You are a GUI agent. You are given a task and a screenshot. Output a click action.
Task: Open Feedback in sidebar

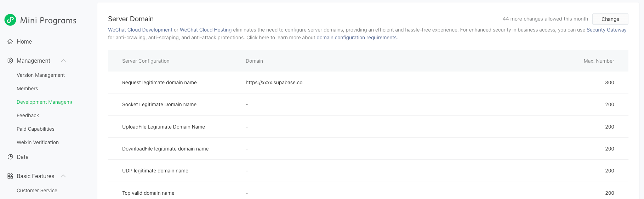pos(28,115)
